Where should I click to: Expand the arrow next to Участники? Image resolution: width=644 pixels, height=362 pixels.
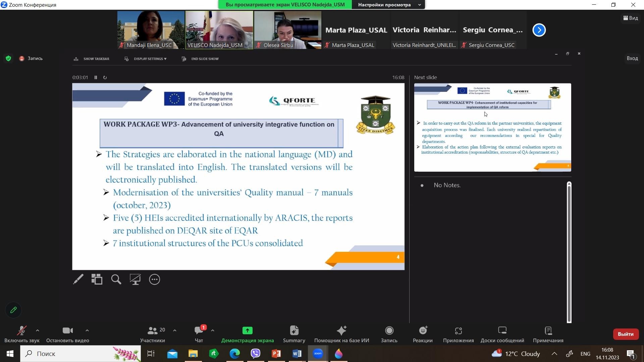[175, 330]
